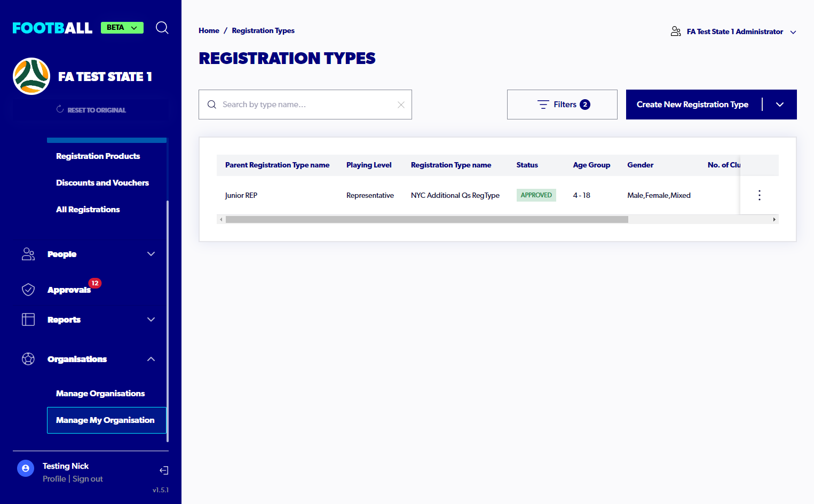Open row actions three-dot menu for Junior REP

coord(760,195)
